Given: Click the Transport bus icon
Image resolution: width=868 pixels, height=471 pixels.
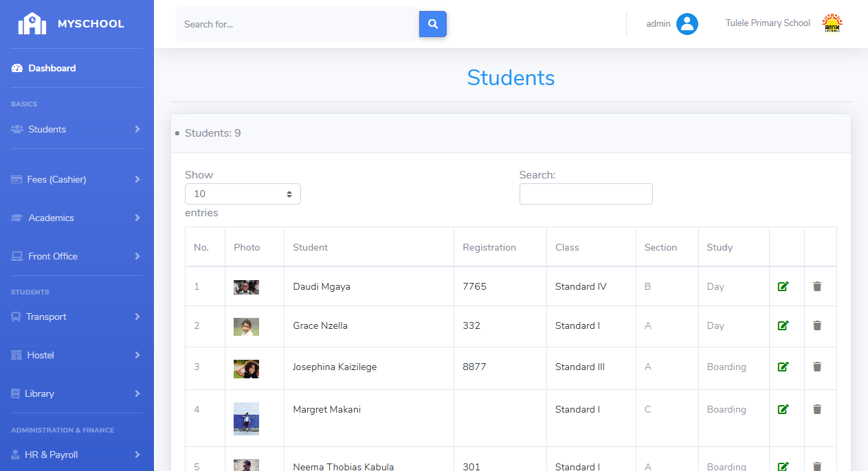Looking at the screenshot, I should pos(16,317).
